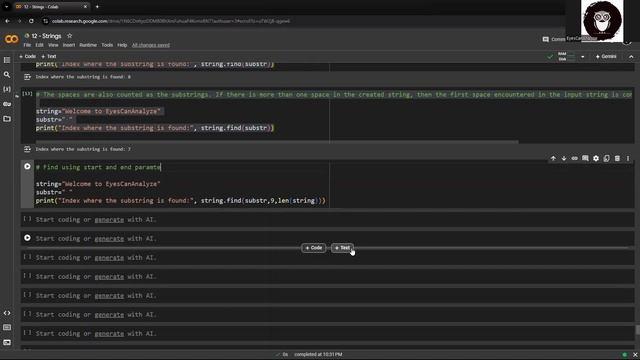The height and width of the screenshot is (360, 640).
Task: Run the second empty code cell
Action: click(27, 238)
